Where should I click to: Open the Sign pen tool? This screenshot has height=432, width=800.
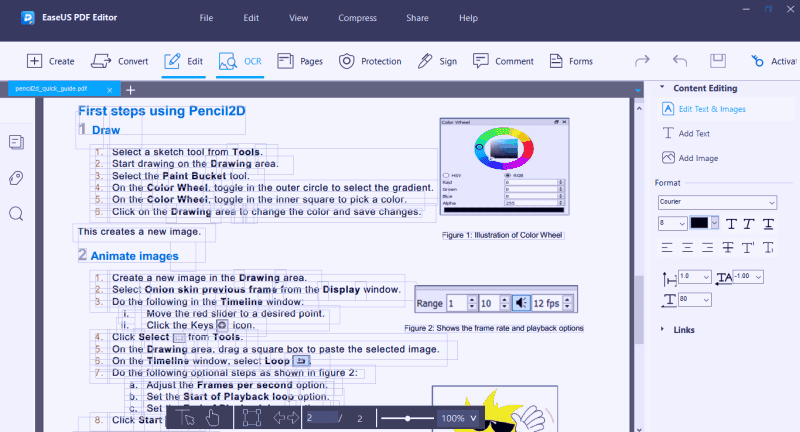pyautogui.click(x=437, y=61)
